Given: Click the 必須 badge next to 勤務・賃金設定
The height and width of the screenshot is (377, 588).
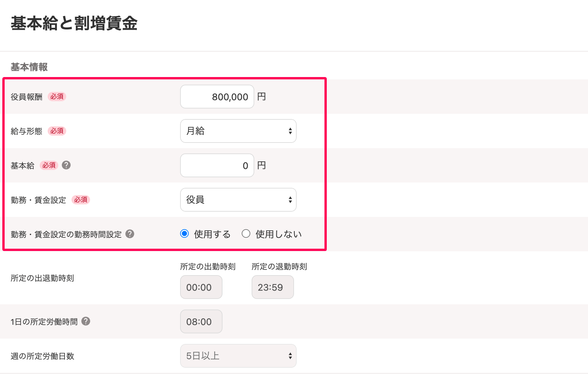Looking at the screenshot, I should coord(81,200).
